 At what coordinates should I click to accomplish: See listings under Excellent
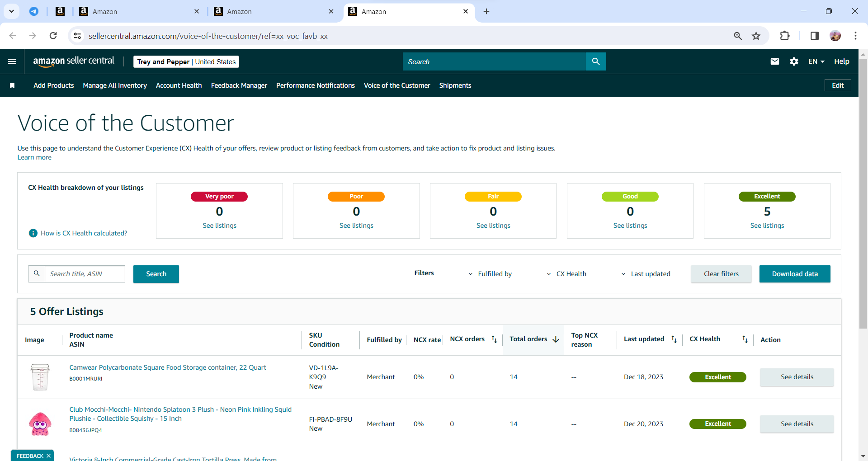767,226
